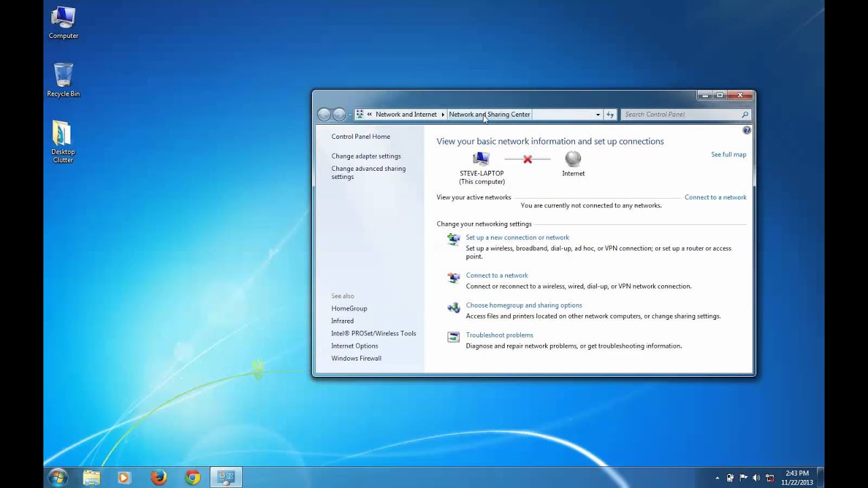Go back with the Back arrow button

coord(324,115)
